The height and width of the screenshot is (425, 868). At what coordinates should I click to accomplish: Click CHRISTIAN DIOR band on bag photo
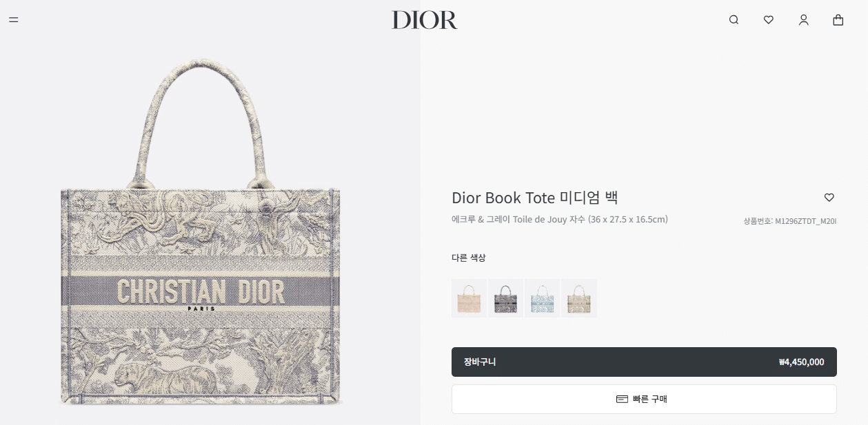(x=200, y=292)
